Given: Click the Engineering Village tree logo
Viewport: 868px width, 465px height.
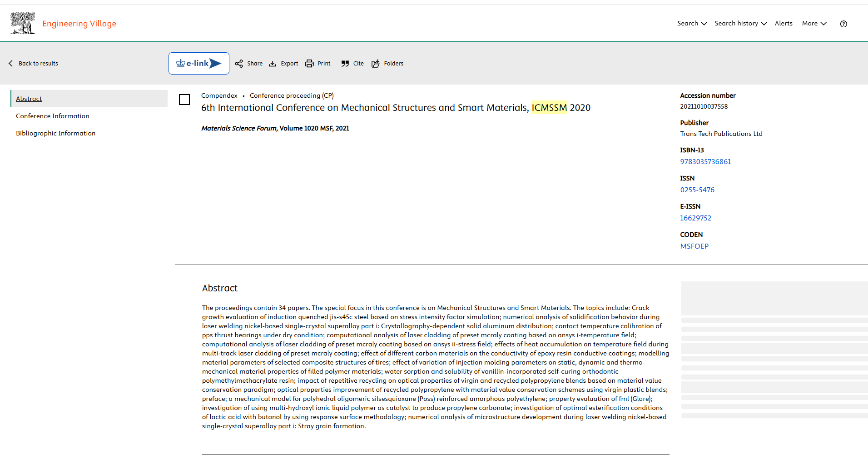Looking at the screenshot, I should coord(23,23).
